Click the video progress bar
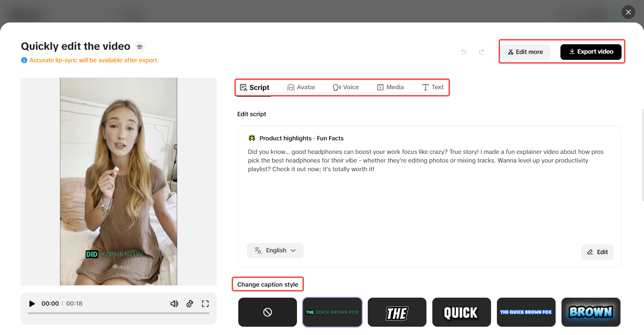 coord(118,313)
